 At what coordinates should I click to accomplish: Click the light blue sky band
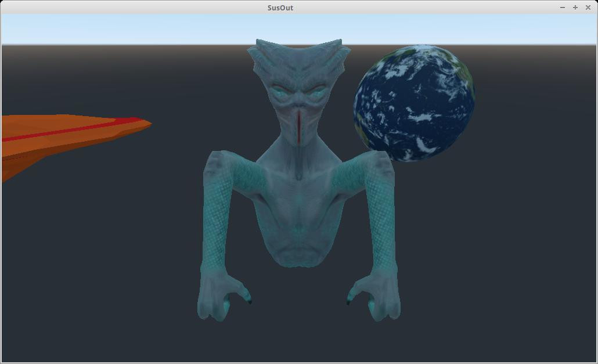298,30
